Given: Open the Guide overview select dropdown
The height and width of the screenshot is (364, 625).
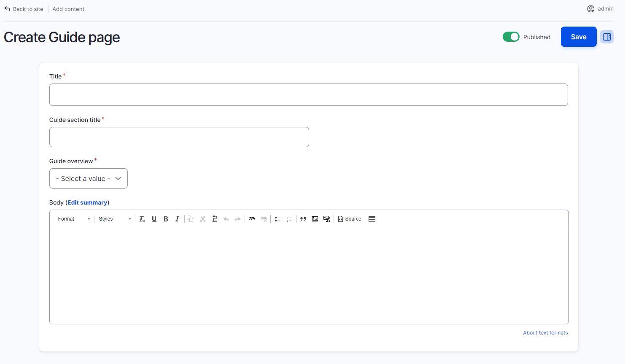Looking at the screenshot, I should (89, 178).
